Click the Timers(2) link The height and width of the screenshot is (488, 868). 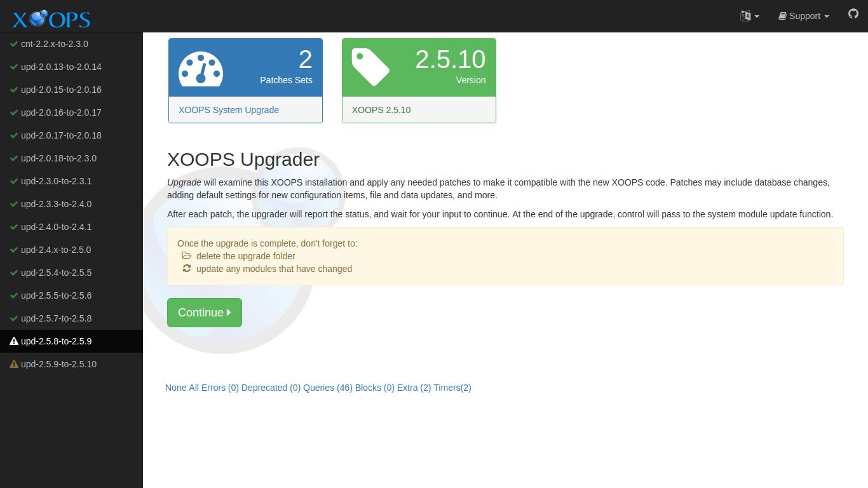453,388
